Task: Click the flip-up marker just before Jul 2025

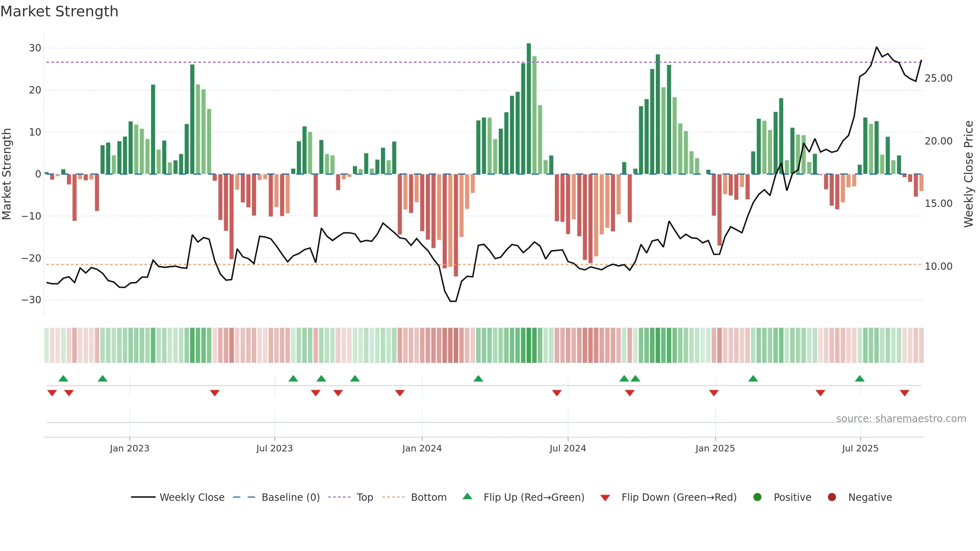Action: [x=860, y=378]
